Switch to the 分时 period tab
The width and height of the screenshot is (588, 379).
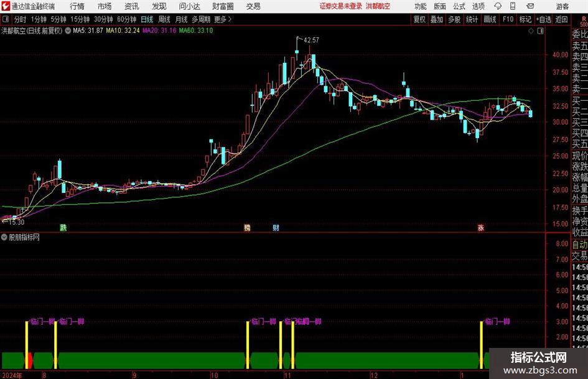coord(20,19)
